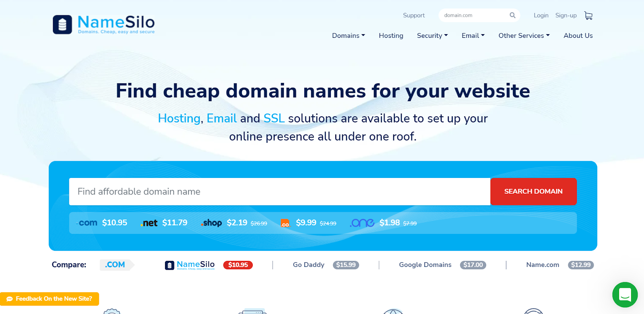This screenshot has height=314, width=644.
Task: Select the .net domain logo at $11.79
Action: click(x=149, y=223)
